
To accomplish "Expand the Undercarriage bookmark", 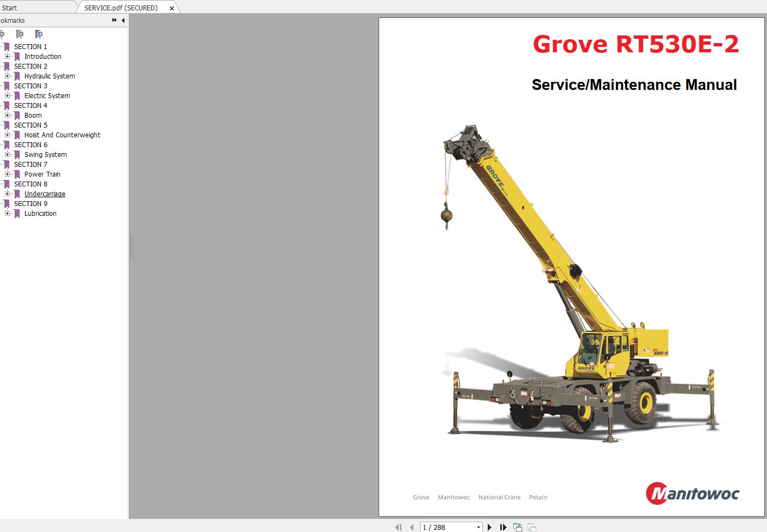I will pyautogui.click(x=7, y=194).
